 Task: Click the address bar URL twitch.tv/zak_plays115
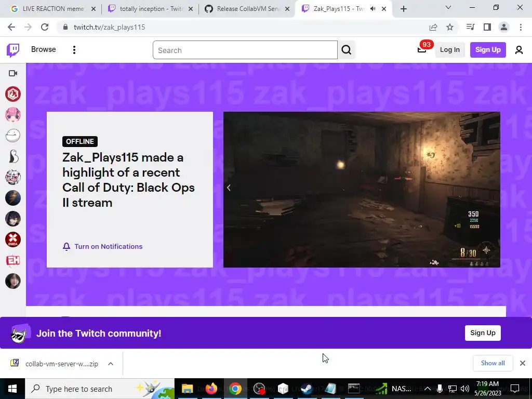click(x=110, y=27)
